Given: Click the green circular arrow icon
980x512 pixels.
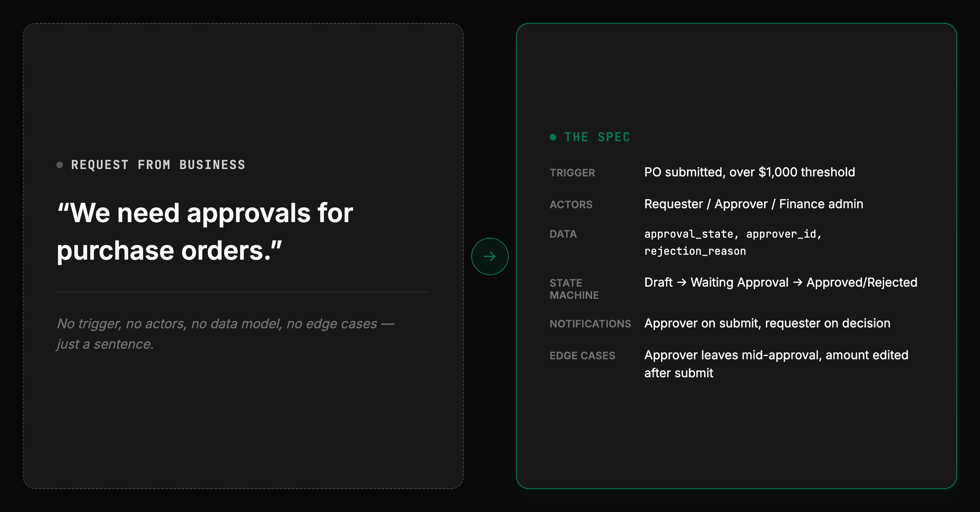Looking at the screenshot, I should coord(490,256).
